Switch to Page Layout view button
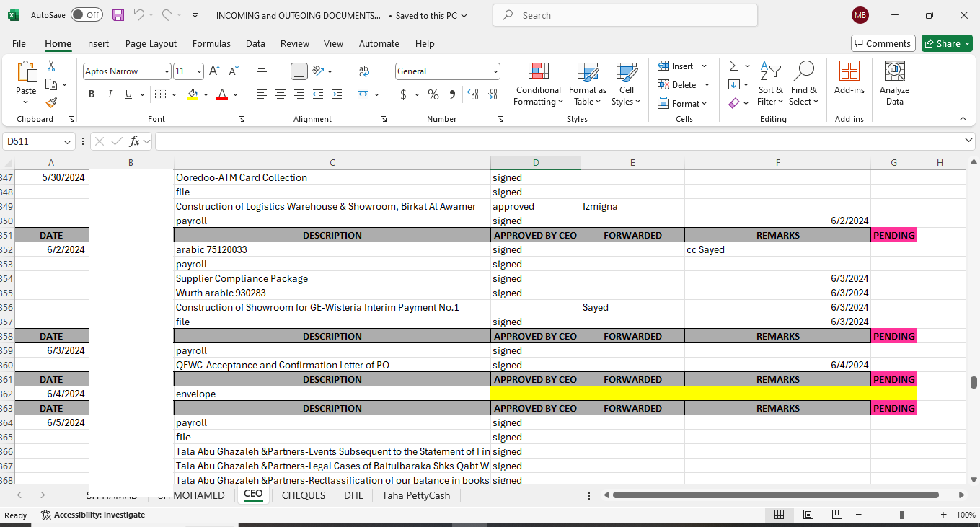Image resolution: width=980 pixels, height=527 pixels. (x=808, y=515)
